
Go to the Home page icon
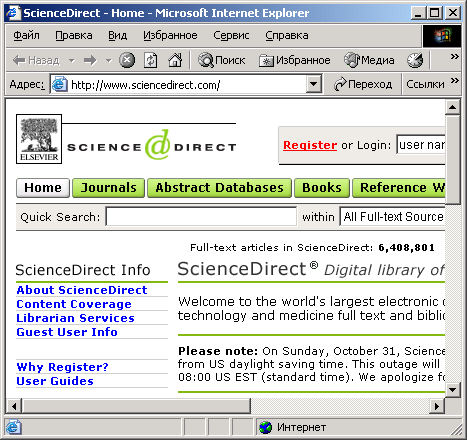[175, 60]
